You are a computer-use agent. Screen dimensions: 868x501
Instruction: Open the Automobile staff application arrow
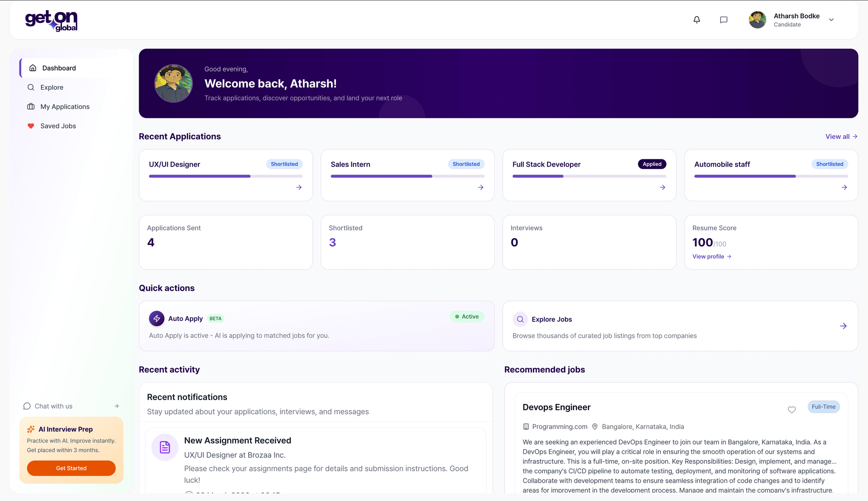(x=844, y=187)
